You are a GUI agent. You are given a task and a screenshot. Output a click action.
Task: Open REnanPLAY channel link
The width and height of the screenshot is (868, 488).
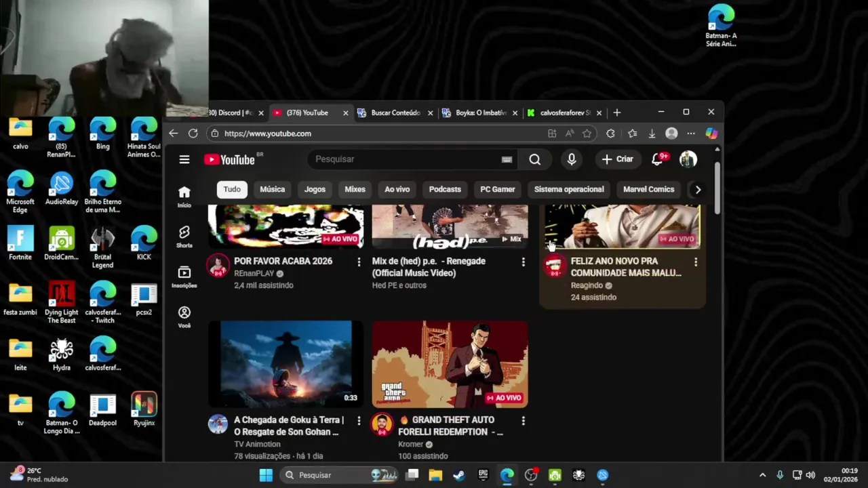254,274
